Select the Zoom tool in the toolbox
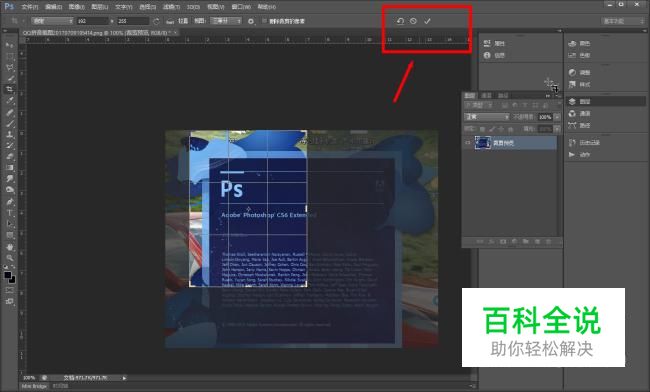The height and width of the screenshot is (392, 650). point(10,258)
